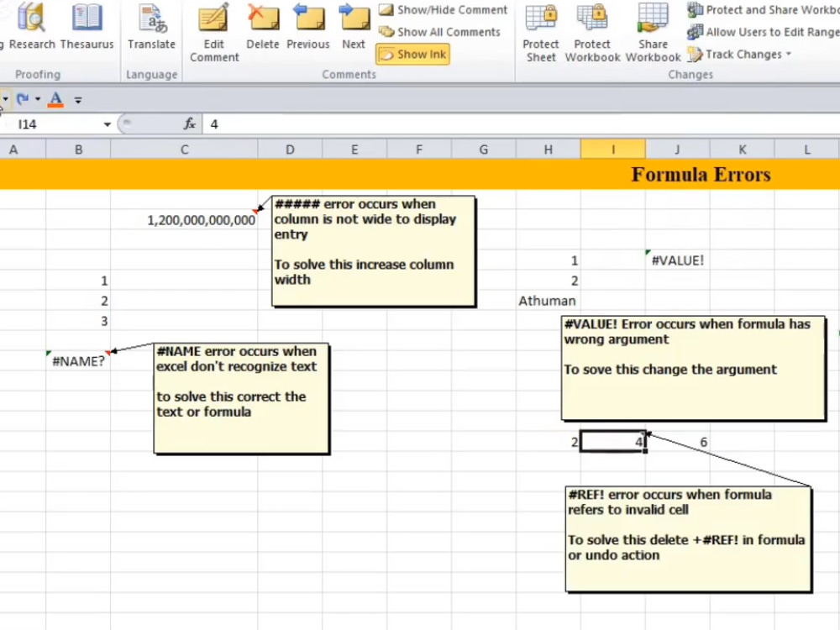Toggle Show/Hide Comment
The image size is (840, 630).
[x=443, y=9]
